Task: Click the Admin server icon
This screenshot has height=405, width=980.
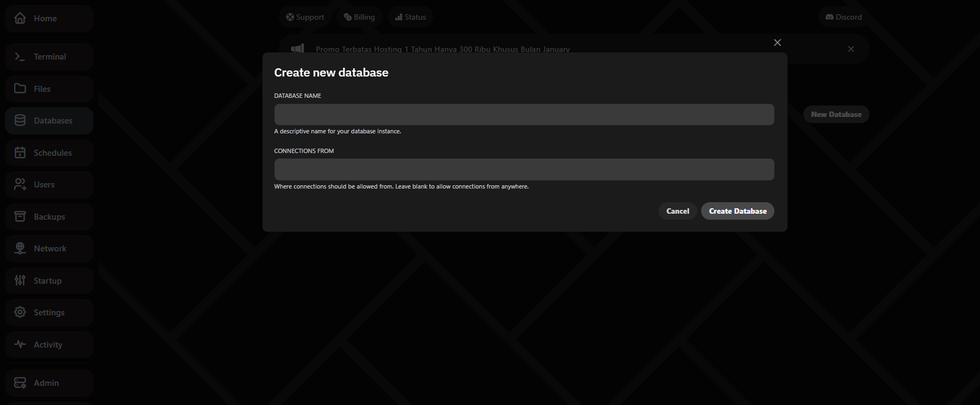Action: [x=20, y=383]
